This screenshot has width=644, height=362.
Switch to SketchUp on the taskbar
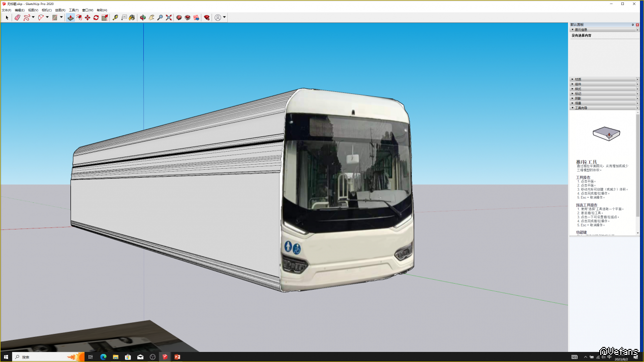(164, 357)
